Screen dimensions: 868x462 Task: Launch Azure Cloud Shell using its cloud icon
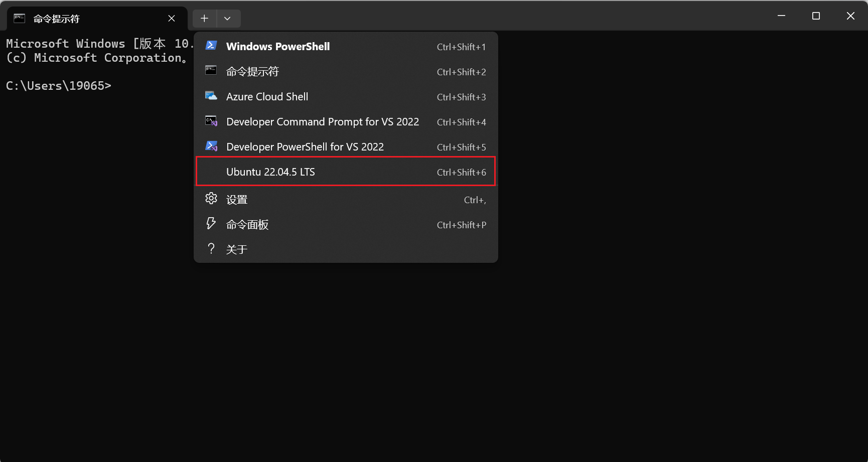click(x=211, y=95)
